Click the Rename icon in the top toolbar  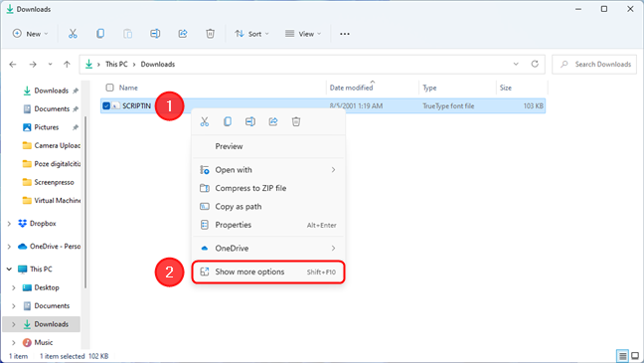(155, 34)
